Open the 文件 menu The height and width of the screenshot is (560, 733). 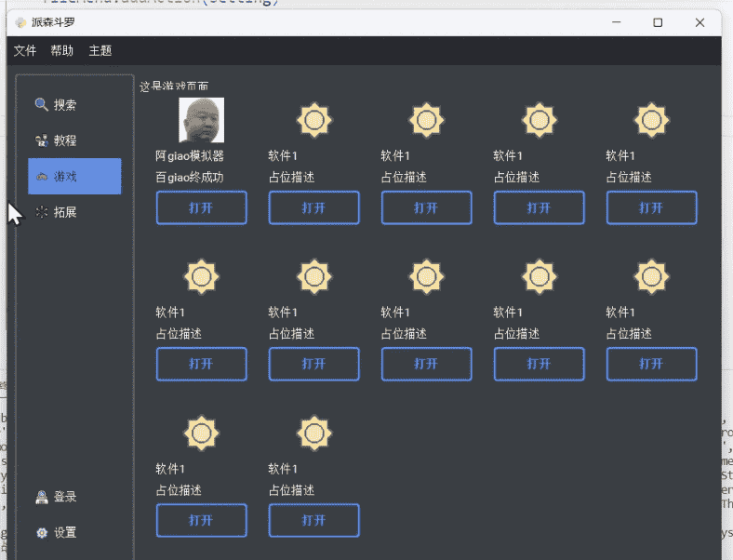(25, 50)
